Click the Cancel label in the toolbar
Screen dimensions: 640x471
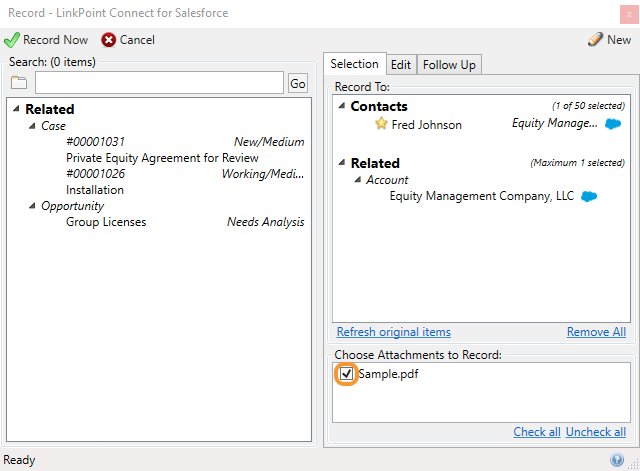click(137, 40)
